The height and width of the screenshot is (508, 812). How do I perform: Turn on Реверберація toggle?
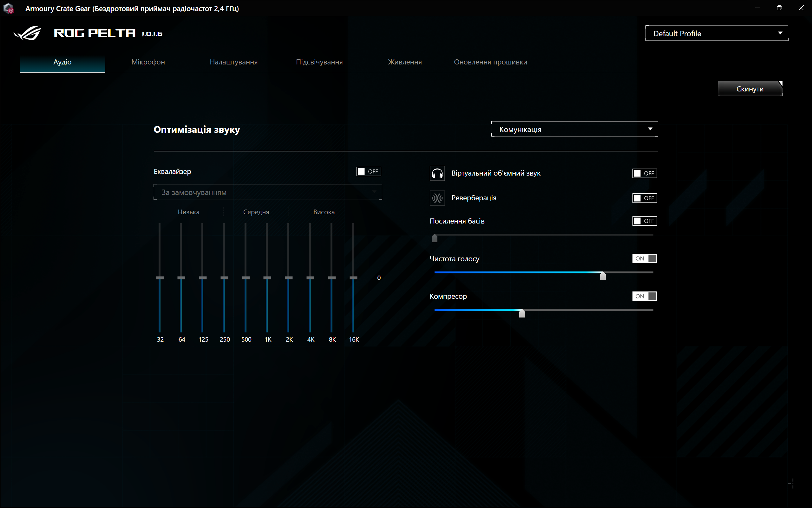coord(645,198)
